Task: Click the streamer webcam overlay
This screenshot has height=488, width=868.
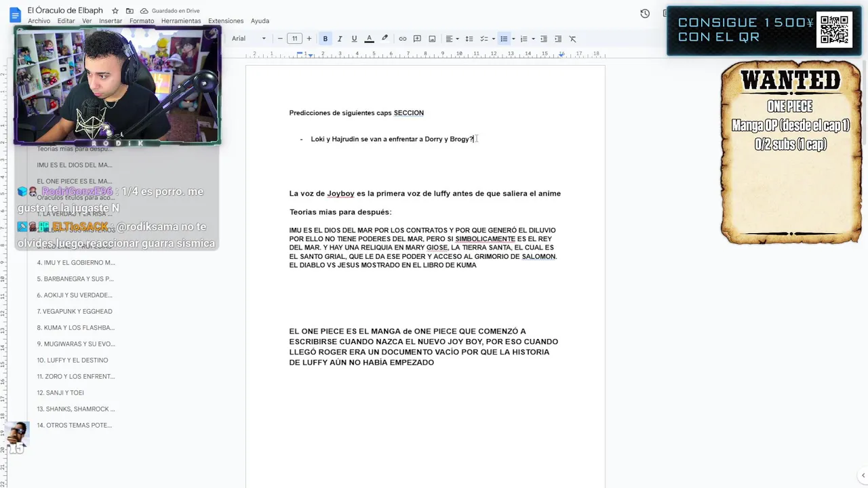Action: click(x=117, y=85)
